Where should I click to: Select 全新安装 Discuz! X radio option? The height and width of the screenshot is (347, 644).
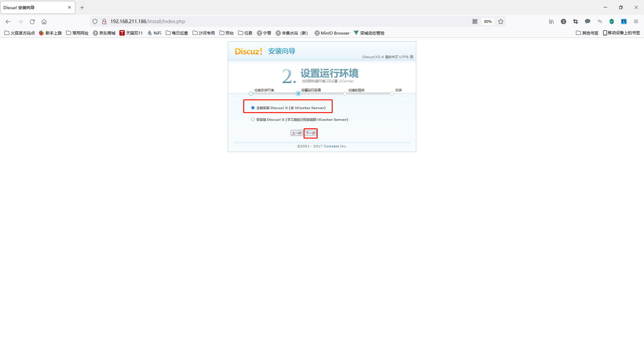coord(253,108)
